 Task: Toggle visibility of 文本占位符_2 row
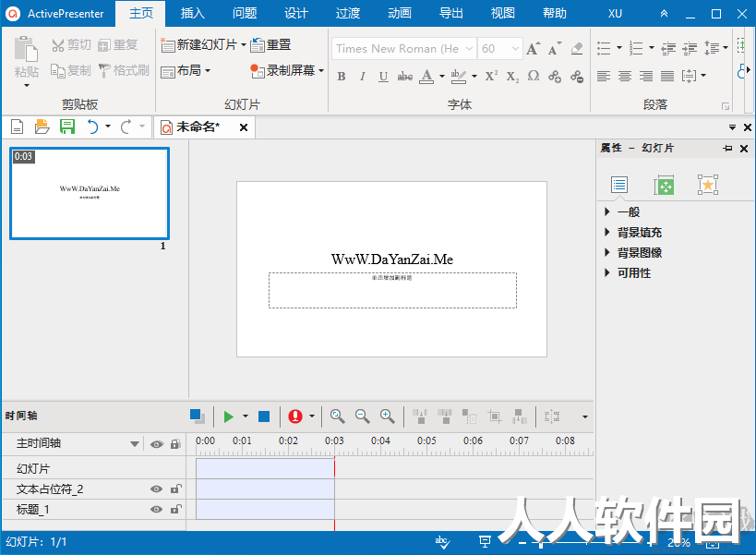pyautogui.click(x=156, y=489)
